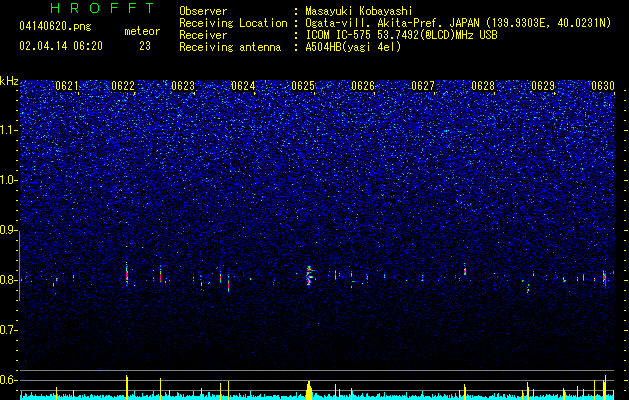Viewport: 629px width, 400px height.
Task: Click the tall yellow intensity peak below 0625
Action: coord(309,390)
